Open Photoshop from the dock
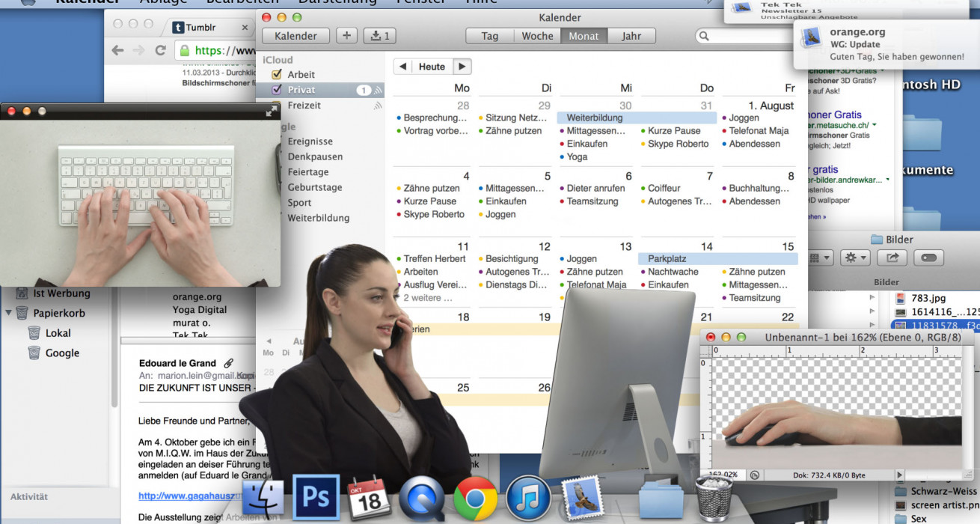 click(315, 497)
